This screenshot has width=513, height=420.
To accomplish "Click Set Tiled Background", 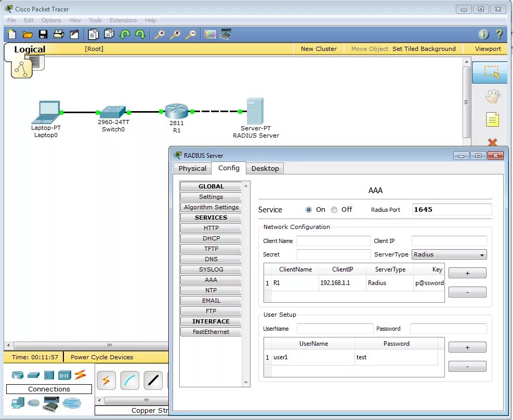I will pos(424,49).
